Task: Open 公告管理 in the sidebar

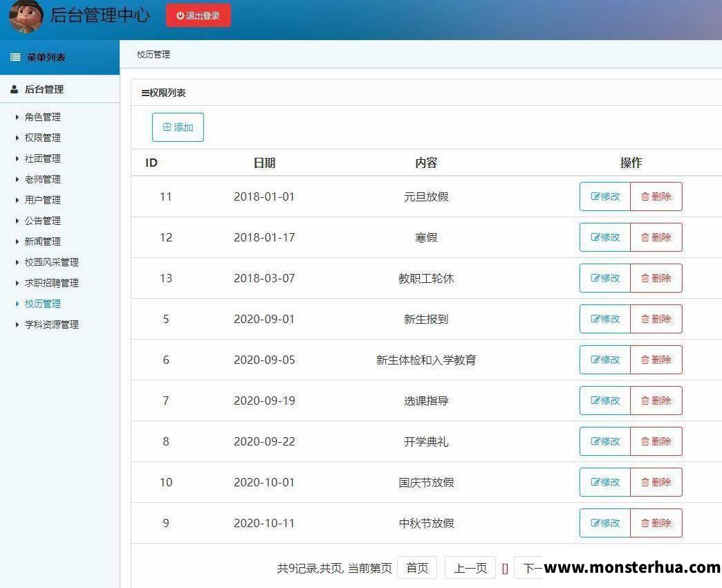Action: [43, 221]
